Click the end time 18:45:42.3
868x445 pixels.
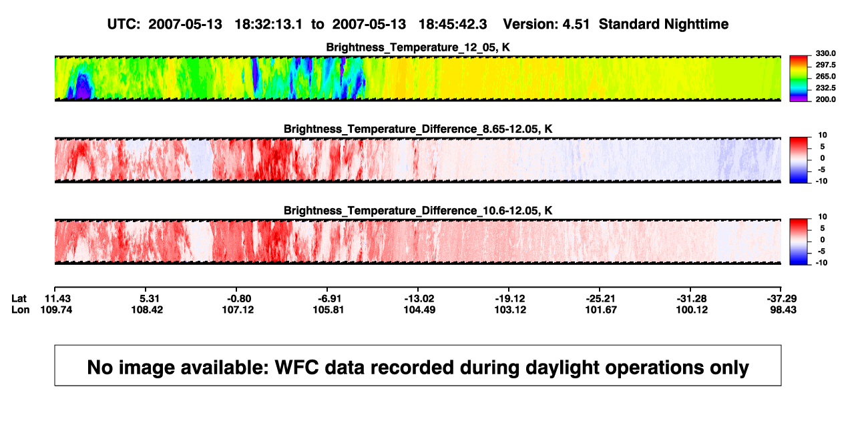(453, 24)
